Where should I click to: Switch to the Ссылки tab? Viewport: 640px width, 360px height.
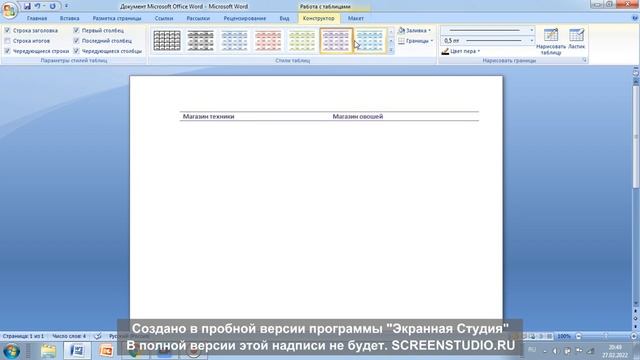pos(164,18)
